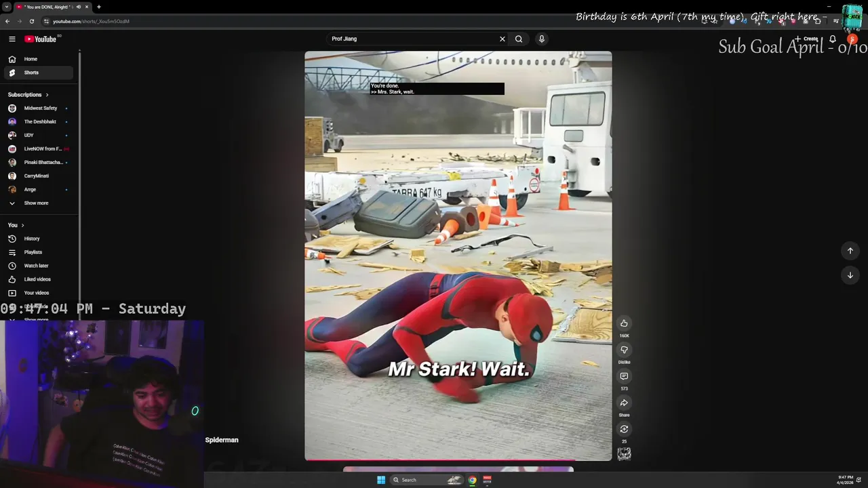Viewport: 868px width, 488px height.
Task: Click the caption box at video top
Action: click(x=437, y=89)
